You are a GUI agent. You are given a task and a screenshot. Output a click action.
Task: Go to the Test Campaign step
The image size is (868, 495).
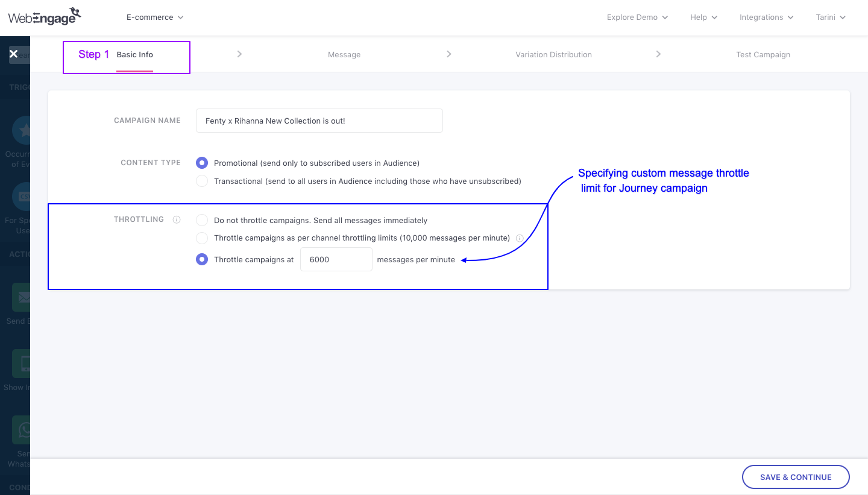pyautogui.click(x=763, y=54)
